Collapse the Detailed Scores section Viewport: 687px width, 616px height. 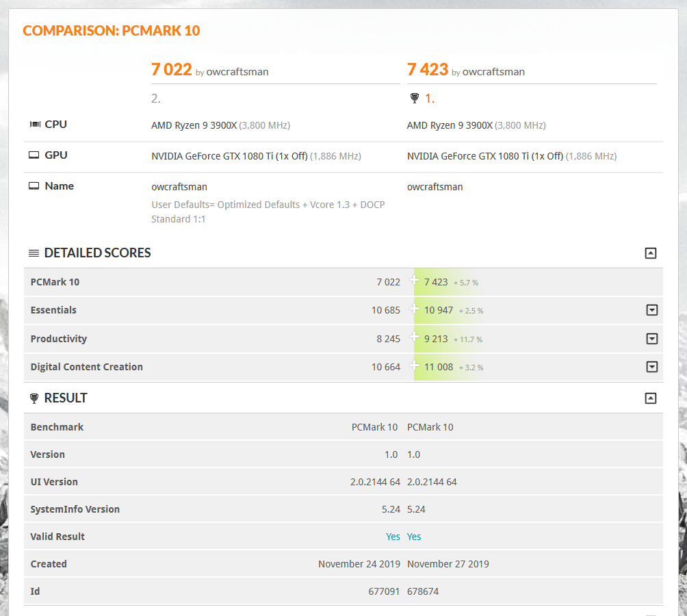[x=651, y=253]
